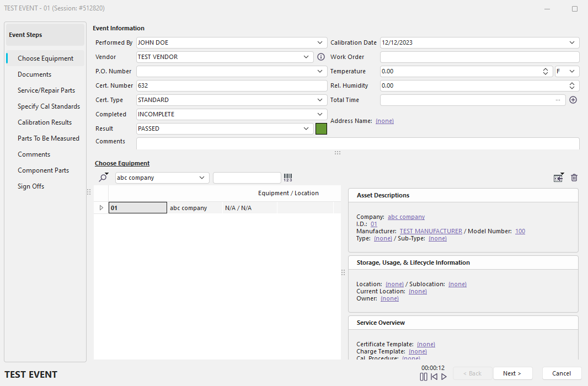Open the Performed By dropdown
This screenshot has height=386, width=588.
(x=320, y=42)
